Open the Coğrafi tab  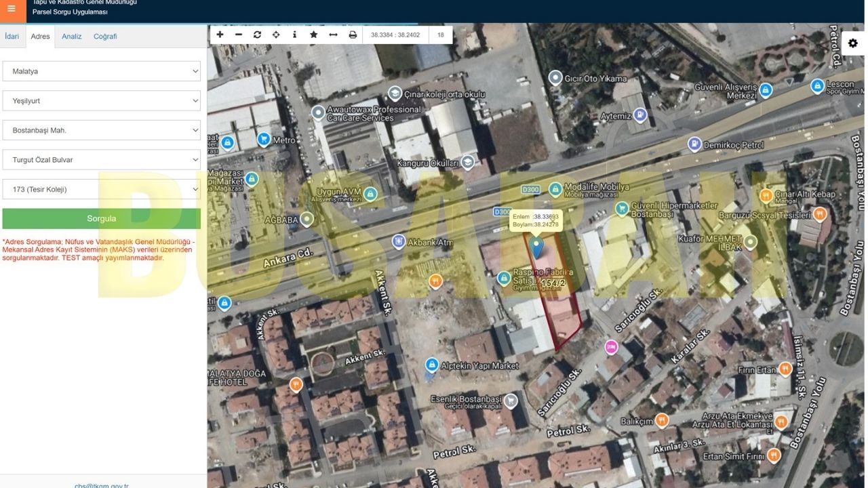click(x=105, y=37)
